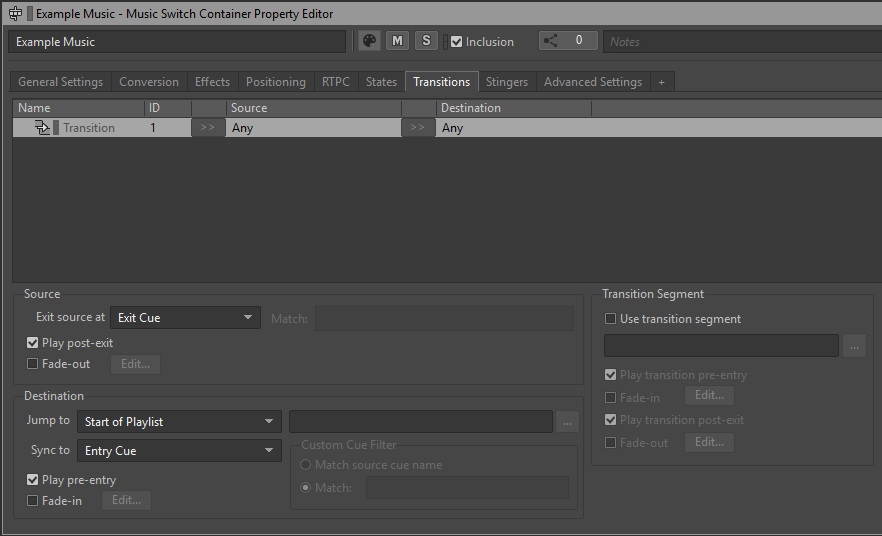Toggle the Mute M button

click(x=398, y=41)
